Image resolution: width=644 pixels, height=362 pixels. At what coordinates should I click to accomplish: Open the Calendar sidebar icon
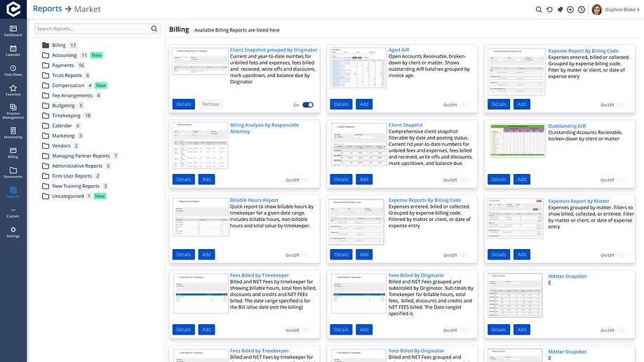click(13, 51)
